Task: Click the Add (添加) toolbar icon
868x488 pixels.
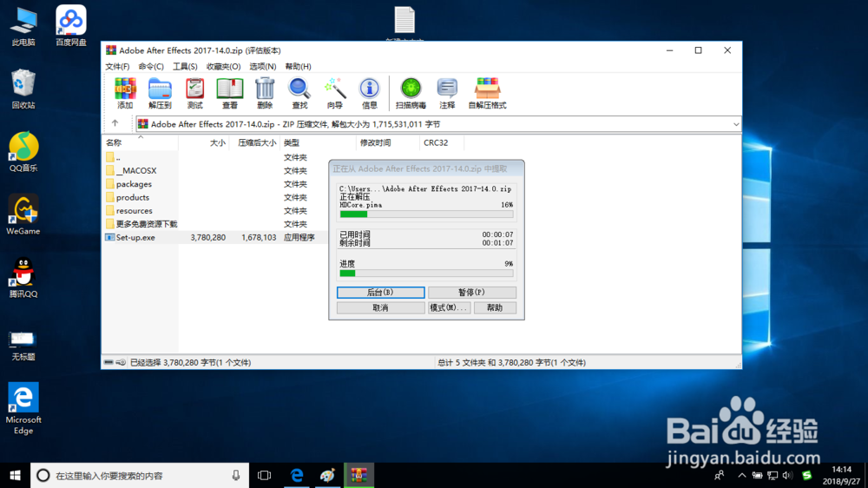Action: pyautogui.click(x=125, y=93)
